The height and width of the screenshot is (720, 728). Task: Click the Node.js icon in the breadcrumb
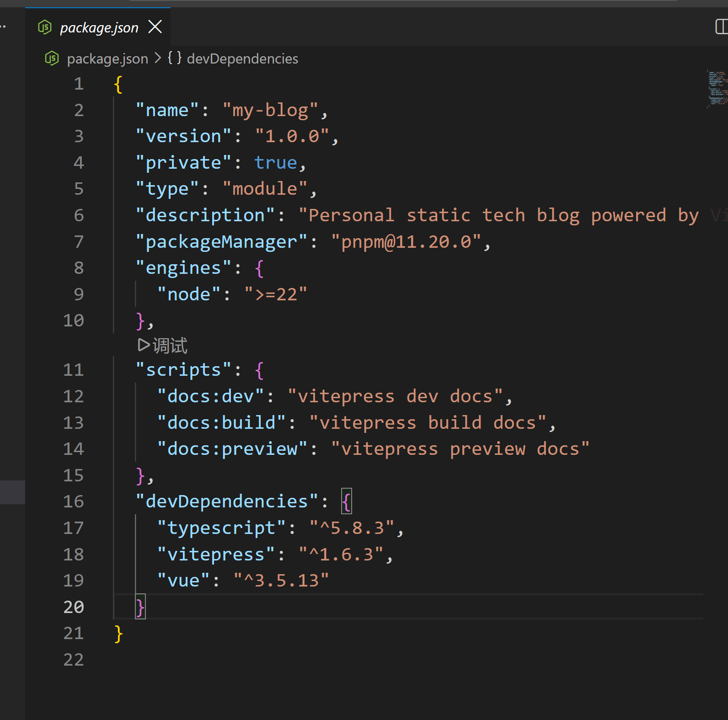[x=52, y=59]
